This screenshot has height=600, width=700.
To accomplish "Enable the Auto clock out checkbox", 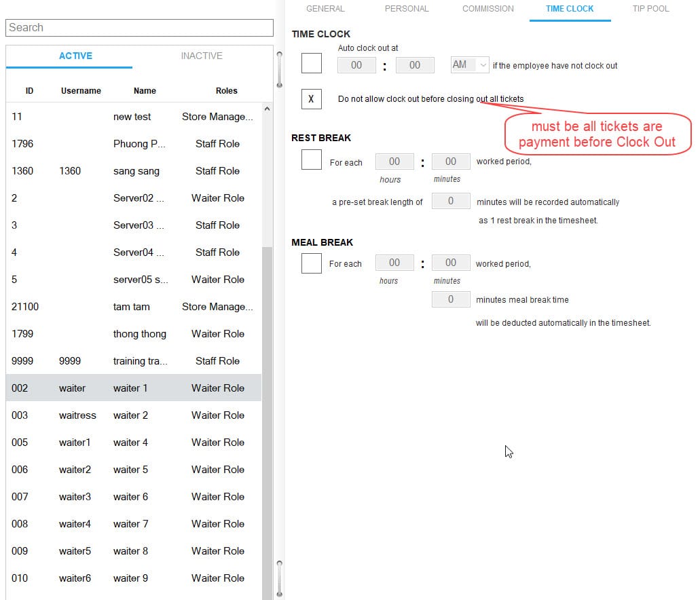I will 312,63.
